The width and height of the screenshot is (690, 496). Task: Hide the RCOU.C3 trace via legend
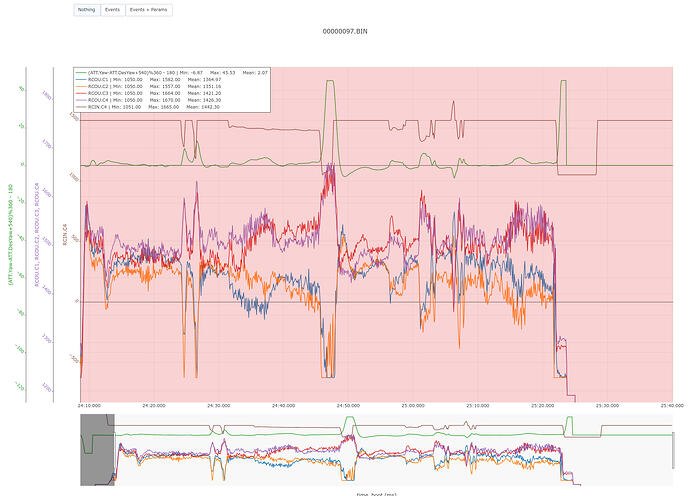tap(149, 93)
